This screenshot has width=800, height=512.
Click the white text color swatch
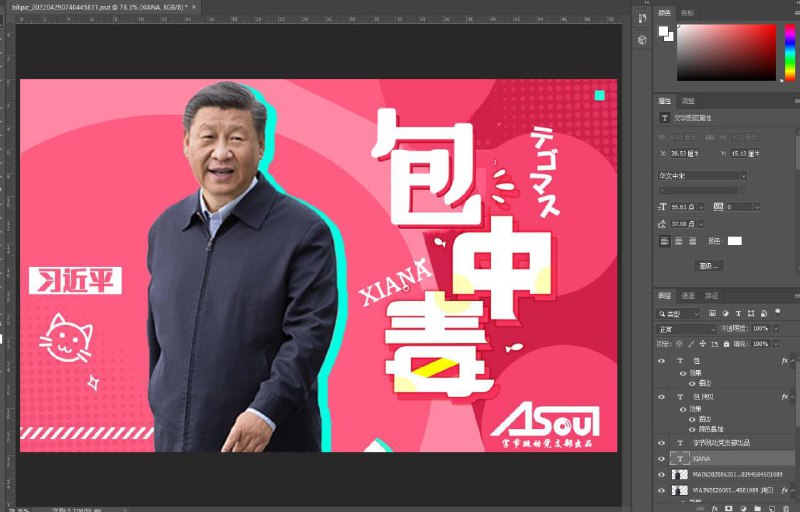click(x=735, y=241)
